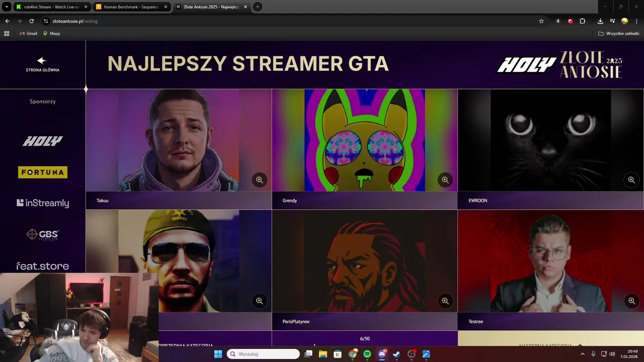
Task: Open magnifier on ParisPlatynov's image
Action: pos(445,301)
